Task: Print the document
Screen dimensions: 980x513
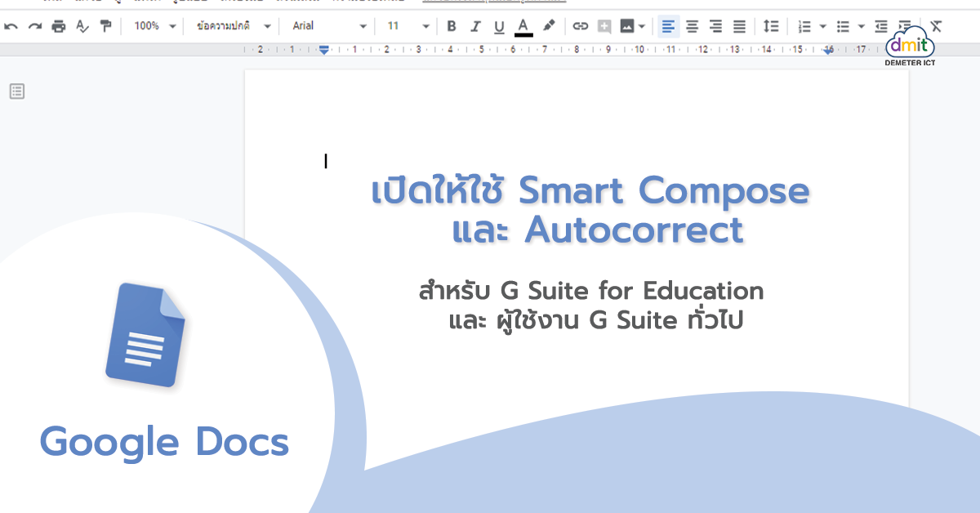Action: coord(58,26)
